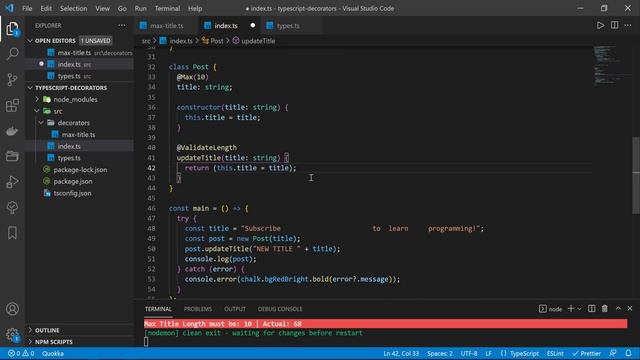The width and height of the screenshot is (640, 360).
Task: Expand the Outline section
Action: point(30,330)
